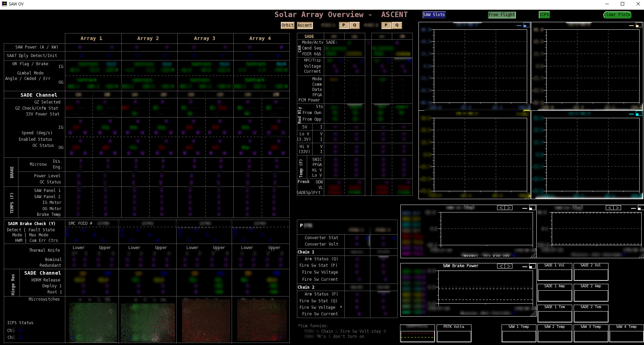644x345 pixels.
Task: Toggle the first P selector button
Action: click(x=344, y=25)
